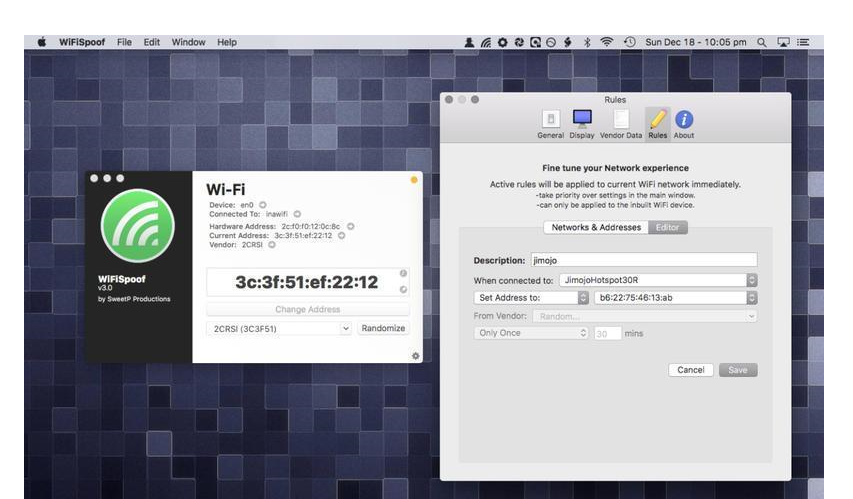
Task: Click the 'Fine tune your Network experience' heading
Action: [615, 168]
